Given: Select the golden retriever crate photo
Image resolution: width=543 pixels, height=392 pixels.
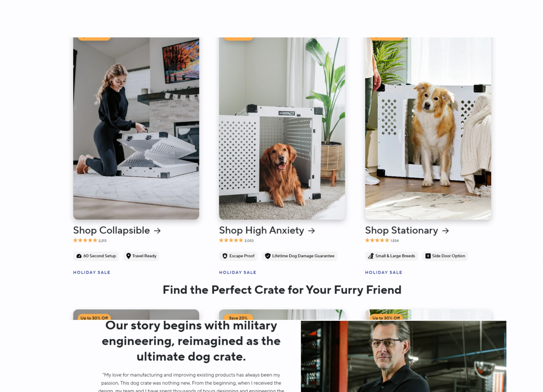Looking at the screenshot, I should (x=282, y=128).
